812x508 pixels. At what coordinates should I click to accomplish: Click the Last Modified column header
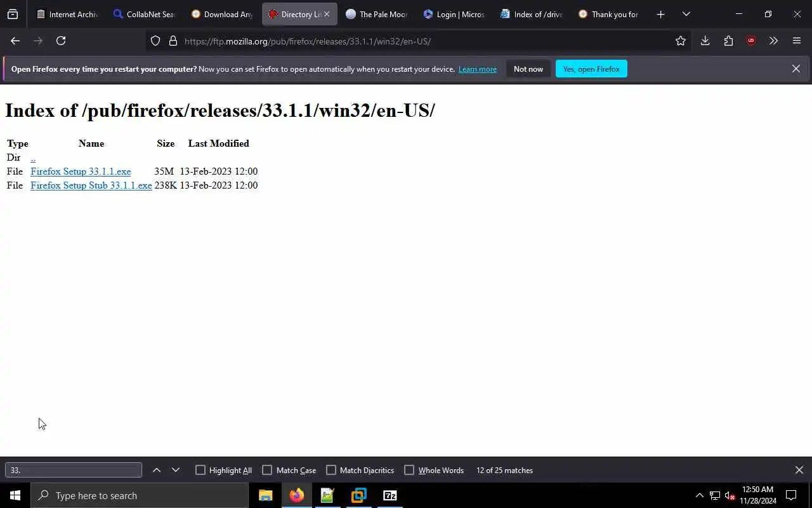pyautogui.click(x=219, y=144)
